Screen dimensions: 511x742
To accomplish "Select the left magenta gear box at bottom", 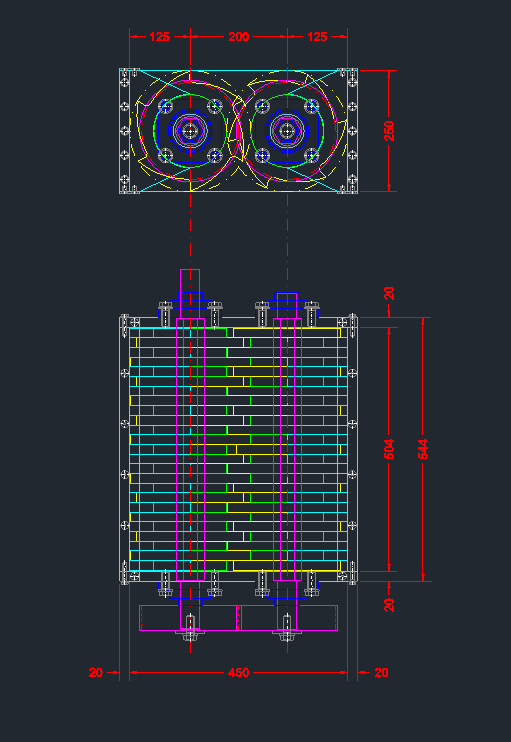I will [x=188, y=618].
